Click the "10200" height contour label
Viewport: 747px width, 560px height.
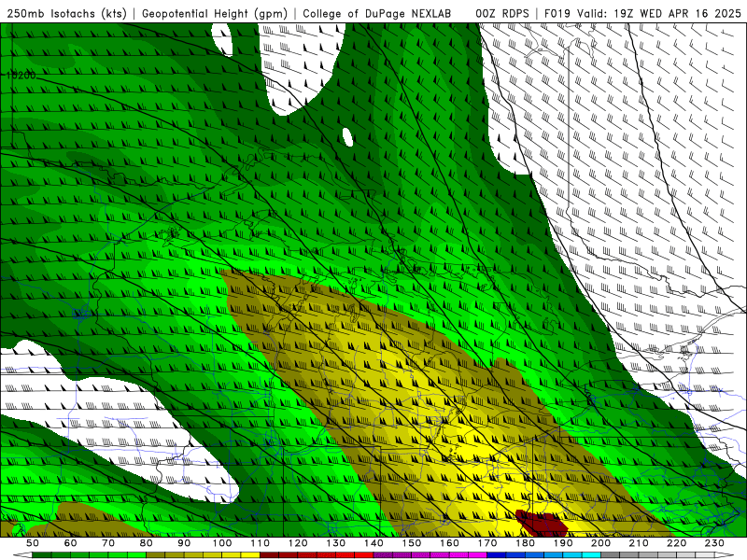point(21,76)
